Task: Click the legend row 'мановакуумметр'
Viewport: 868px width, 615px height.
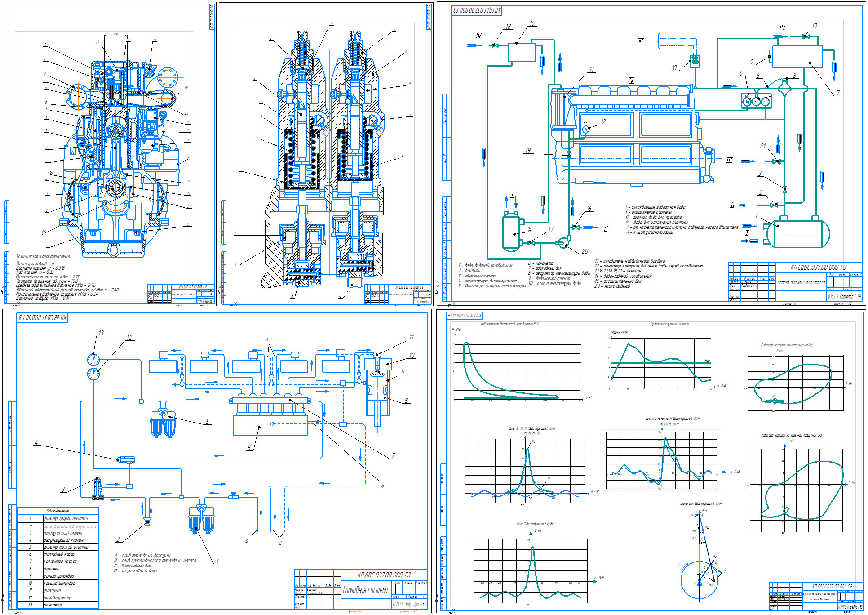Action: (58, 597)
